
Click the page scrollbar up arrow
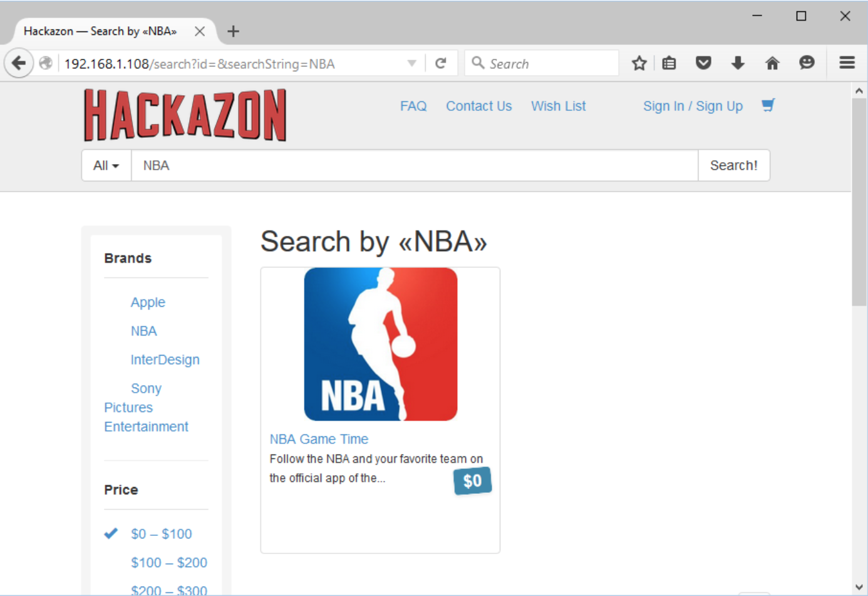point(859,91)
